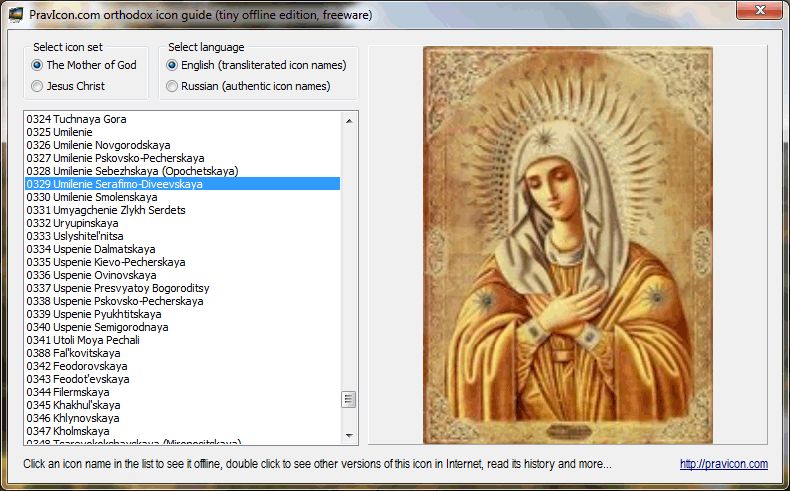This screenshot has height=491, width=790.
Task: Select 0335 Uspenie Kievo-Pecherskaya
Action: [x=182, y=262]
